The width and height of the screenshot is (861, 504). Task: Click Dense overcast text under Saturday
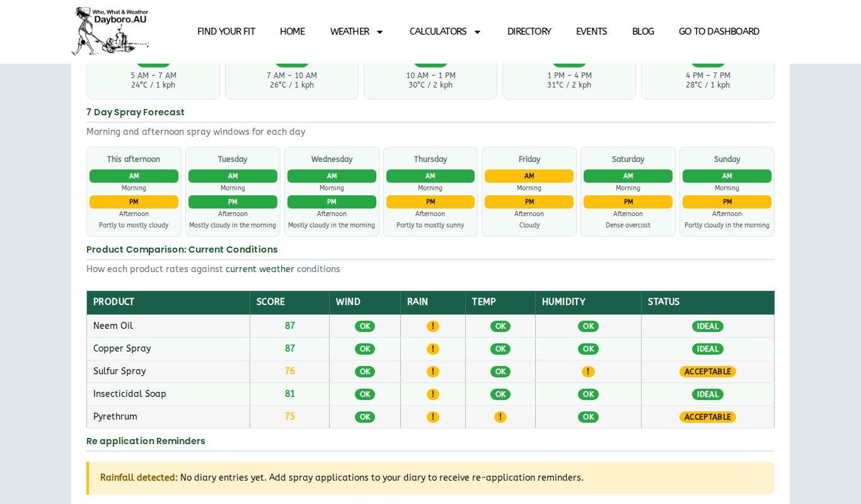pos(628,226)
